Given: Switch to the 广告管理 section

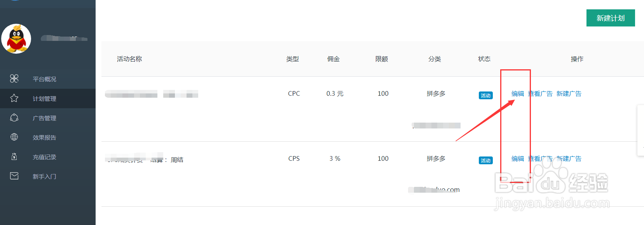Looking at the screenshot, I should point(44,118).
